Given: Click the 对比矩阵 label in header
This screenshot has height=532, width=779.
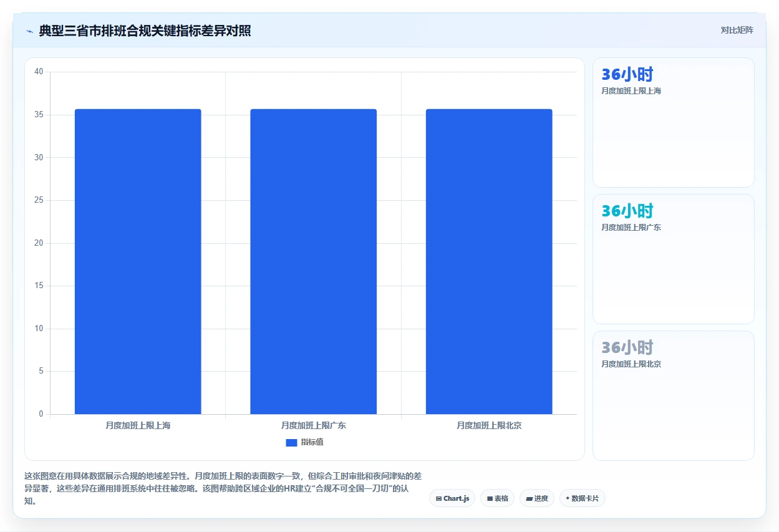Looking at the screenshot, I should point(737,30).
